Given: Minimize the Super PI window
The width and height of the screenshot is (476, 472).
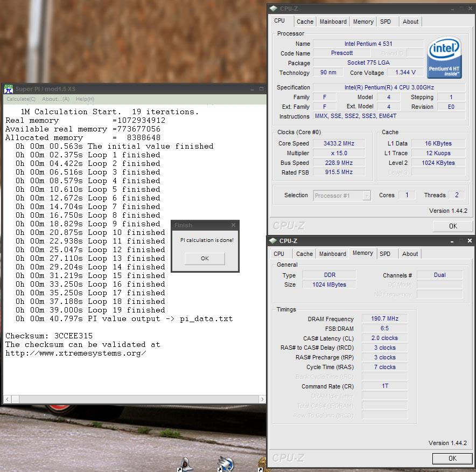Looking at the screenshot, I should click(252, 89).
